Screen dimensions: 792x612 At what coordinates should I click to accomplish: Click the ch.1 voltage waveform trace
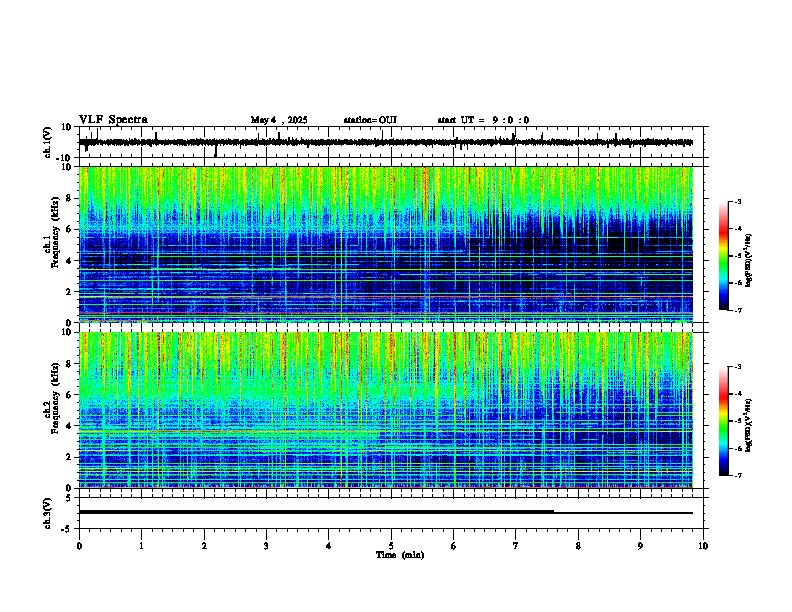pyautogui.click(x=386, y=142)
